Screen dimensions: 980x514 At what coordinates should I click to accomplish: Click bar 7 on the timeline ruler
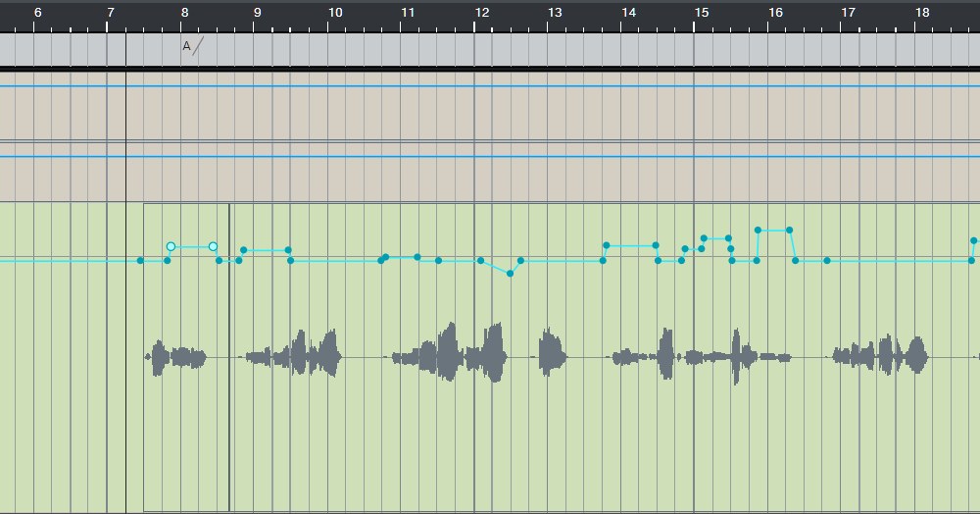click(x=111, y=13)
